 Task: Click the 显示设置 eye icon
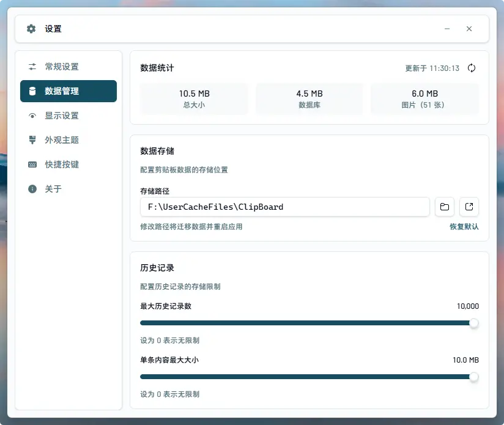point(32,115)
